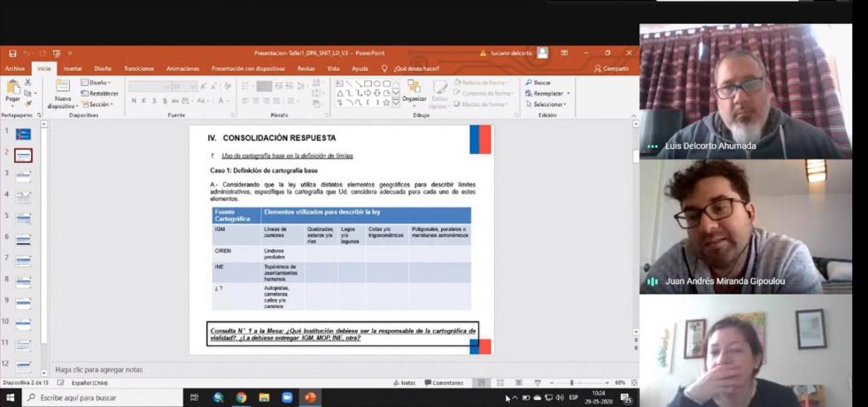Expand the shapes gallery more arrow

[396, 103]
